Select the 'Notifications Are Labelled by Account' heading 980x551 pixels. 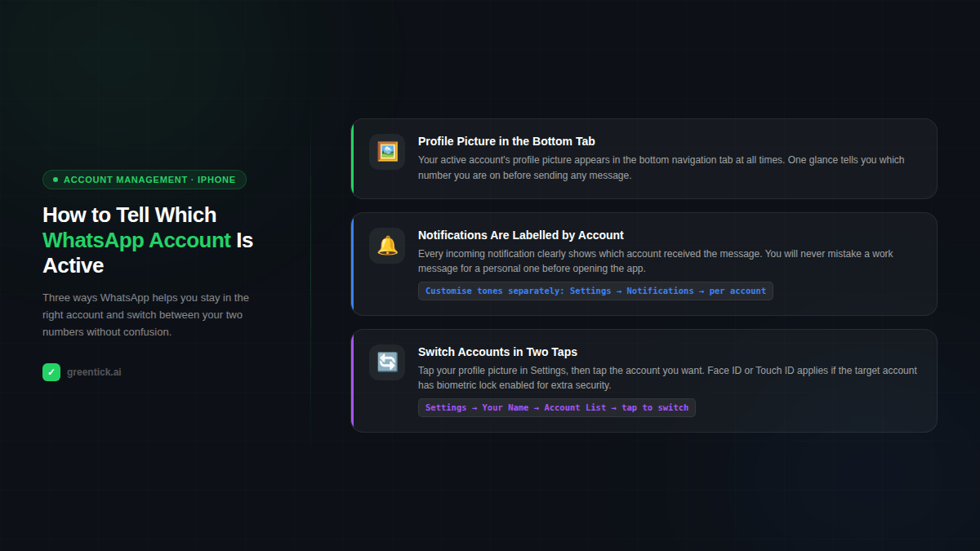pos(521,235)
